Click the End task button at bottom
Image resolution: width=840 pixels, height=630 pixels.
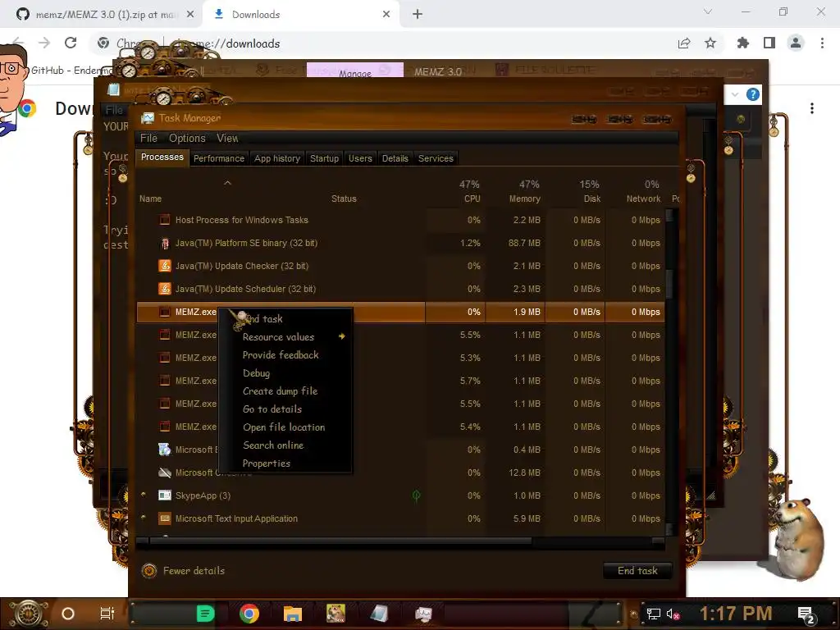(x=637, y=571)
